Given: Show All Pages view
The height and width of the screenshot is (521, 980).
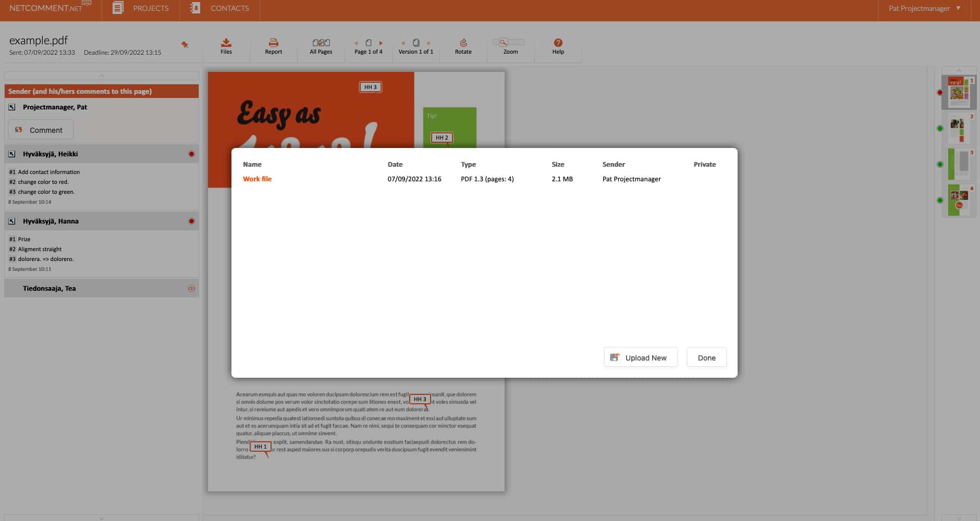Looking at the screenshot, I should point(321,43).
